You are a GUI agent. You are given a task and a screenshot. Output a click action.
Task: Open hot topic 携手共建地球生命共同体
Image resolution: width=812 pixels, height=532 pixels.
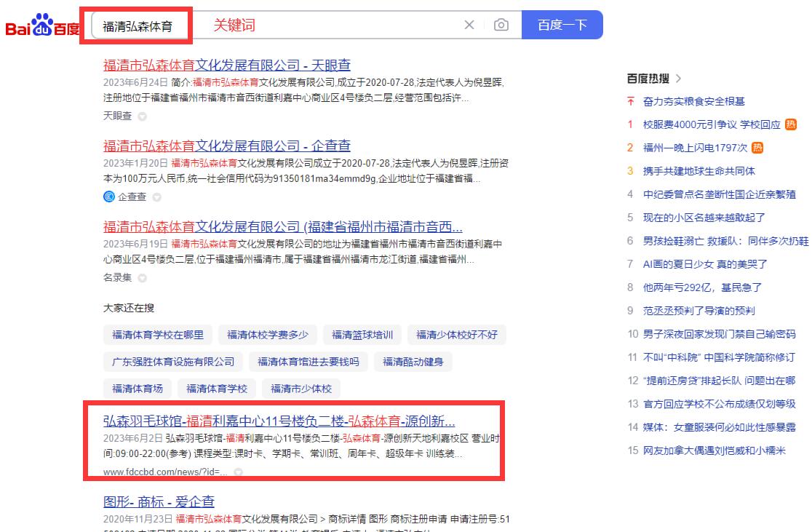[x=698, y=172]
